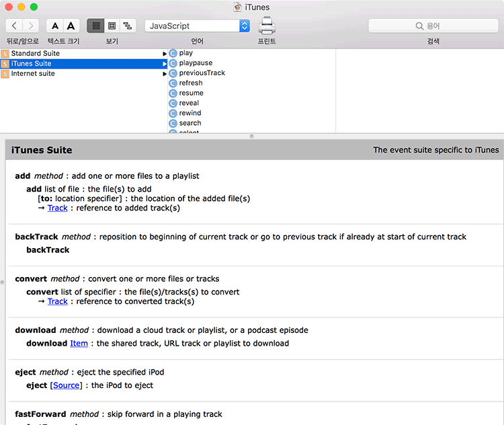
Task: Click the horizontal pane splitter handle
Action: click(x=252, y=137)
